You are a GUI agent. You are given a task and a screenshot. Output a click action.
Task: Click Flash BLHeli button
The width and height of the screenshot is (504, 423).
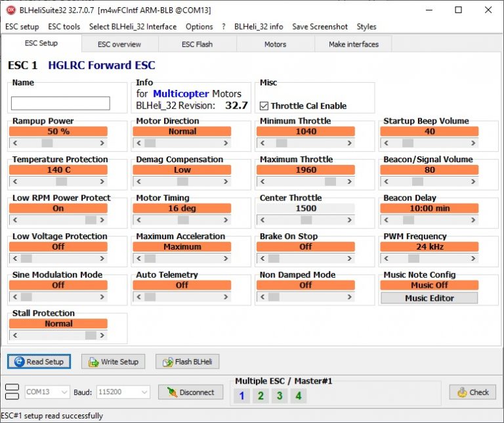[188, 361]
